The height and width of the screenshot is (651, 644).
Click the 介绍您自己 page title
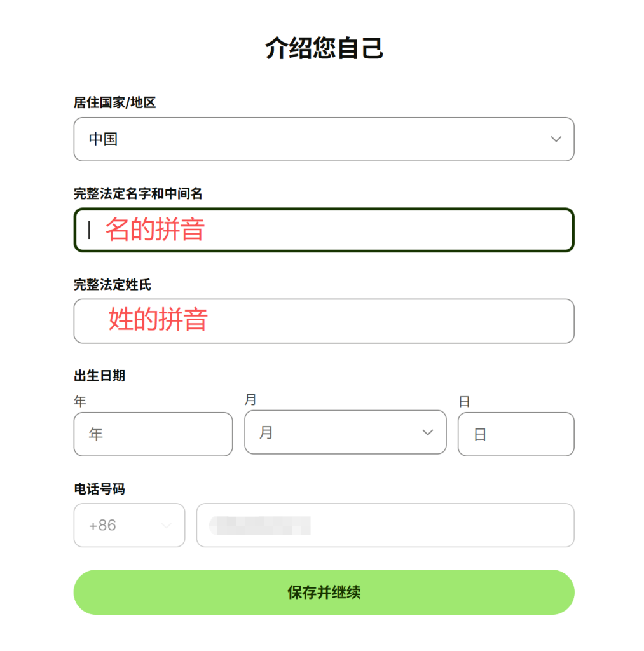point(324,48)
